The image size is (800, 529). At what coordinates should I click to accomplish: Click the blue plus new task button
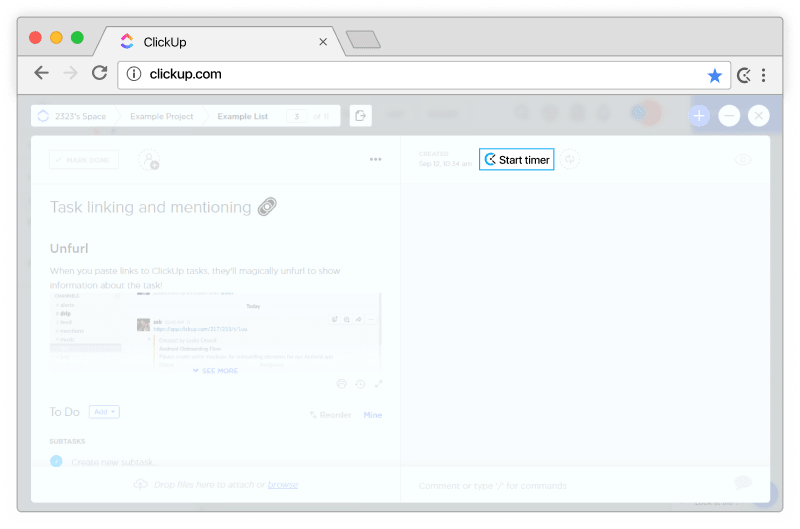(x=699, y=116)
